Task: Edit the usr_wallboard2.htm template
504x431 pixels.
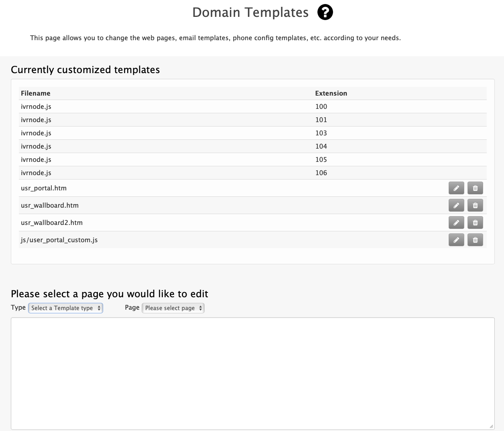Action: [456, 222]
